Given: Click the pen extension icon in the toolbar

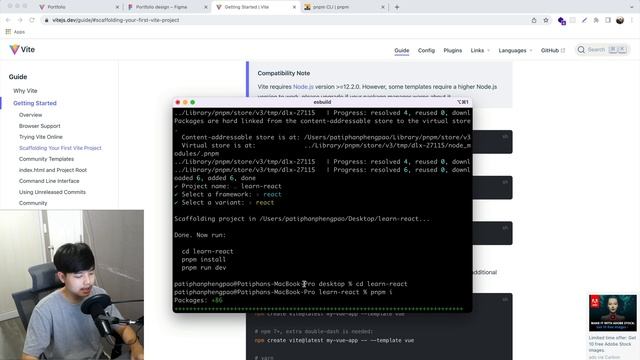Looking at the screenshot, I should [x=584, y=20].
